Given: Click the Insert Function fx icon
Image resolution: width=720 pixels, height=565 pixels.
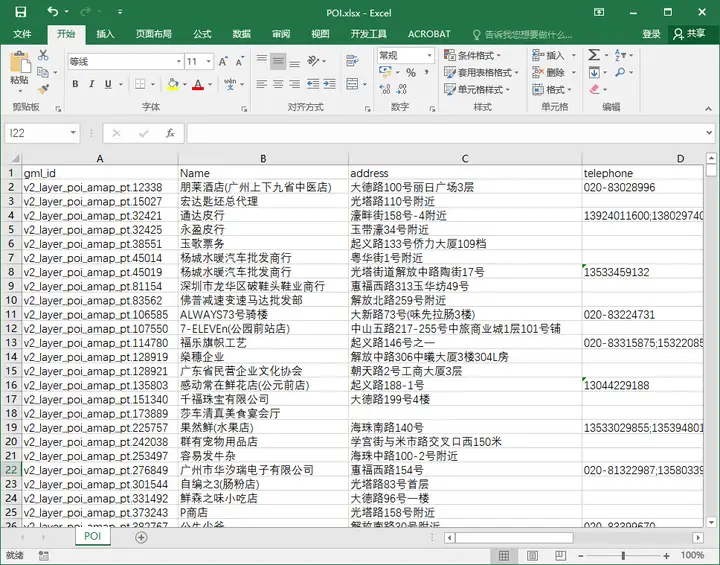Looking at the screenshot, I should [170, 133].
